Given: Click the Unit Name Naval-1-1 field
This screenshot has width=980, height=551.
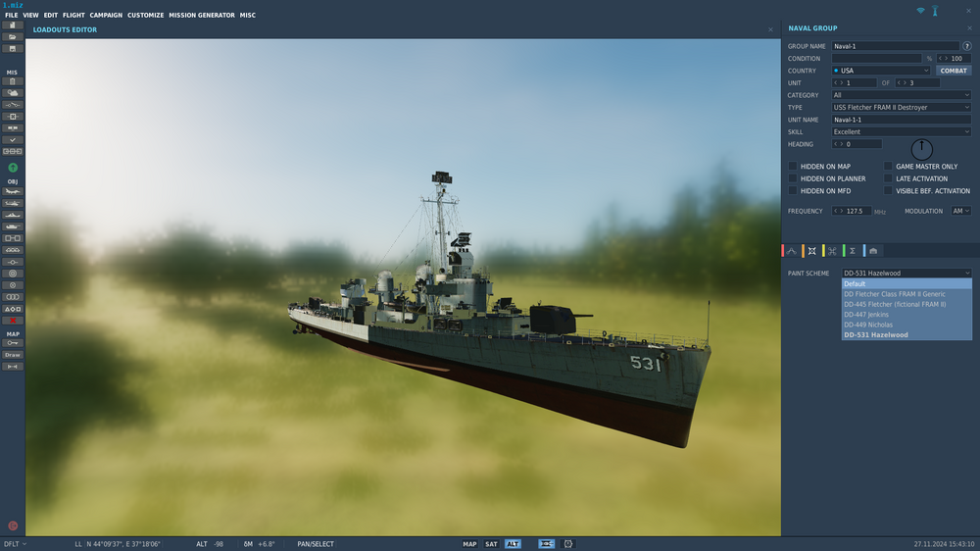Looking at the screenshot, I should [902, 120].
